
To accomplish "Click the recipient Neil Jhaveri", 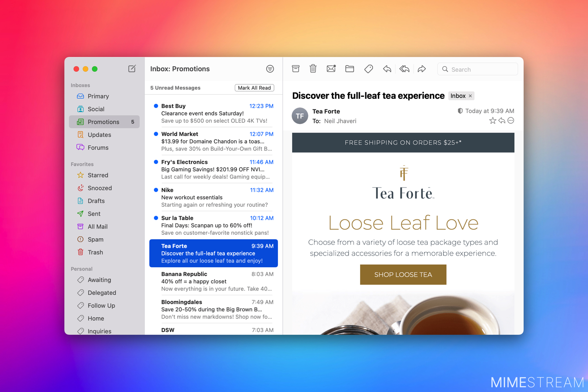I will pyautogui.click(x=340, y=121).
